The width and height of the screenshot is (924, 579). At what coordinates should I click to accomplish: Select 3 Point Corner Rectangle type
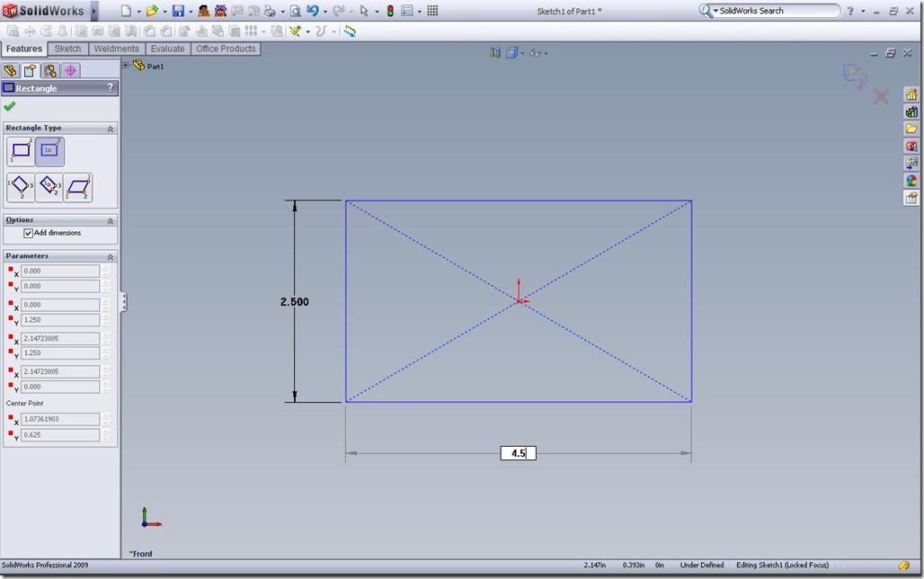pos(21,187)
